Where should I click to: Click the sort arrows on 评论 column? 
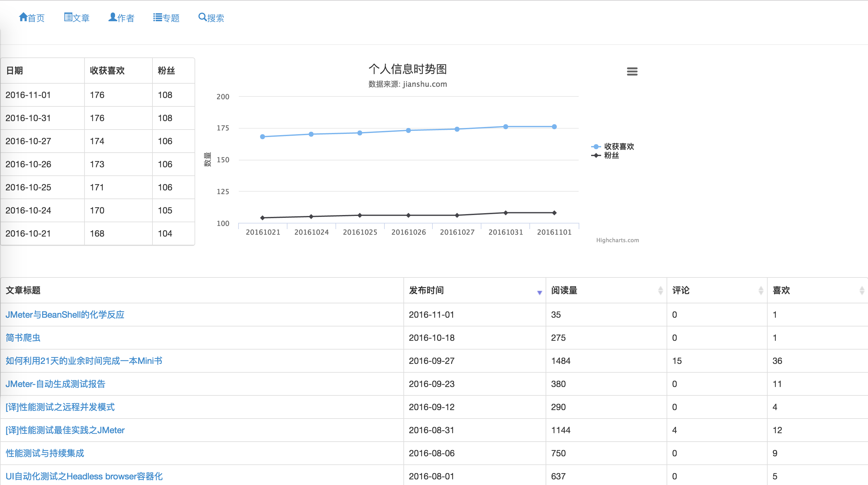[x=760, y=290]
